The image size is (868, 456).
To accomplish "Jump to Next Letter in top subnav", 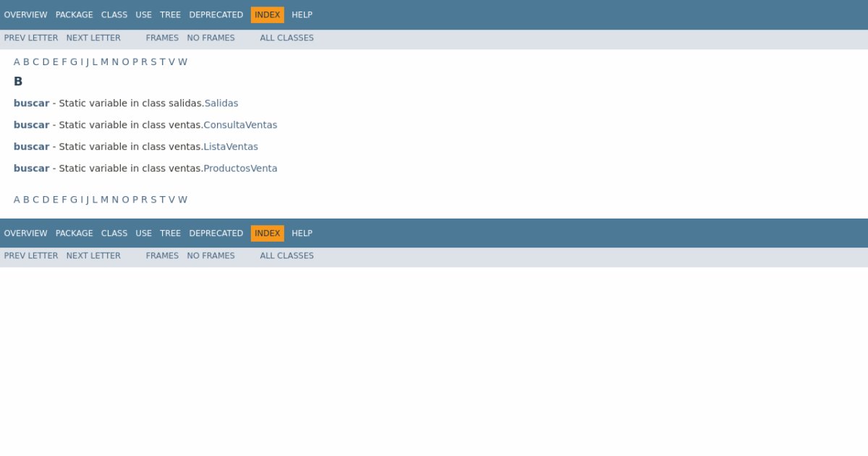I will coord(93,38).
